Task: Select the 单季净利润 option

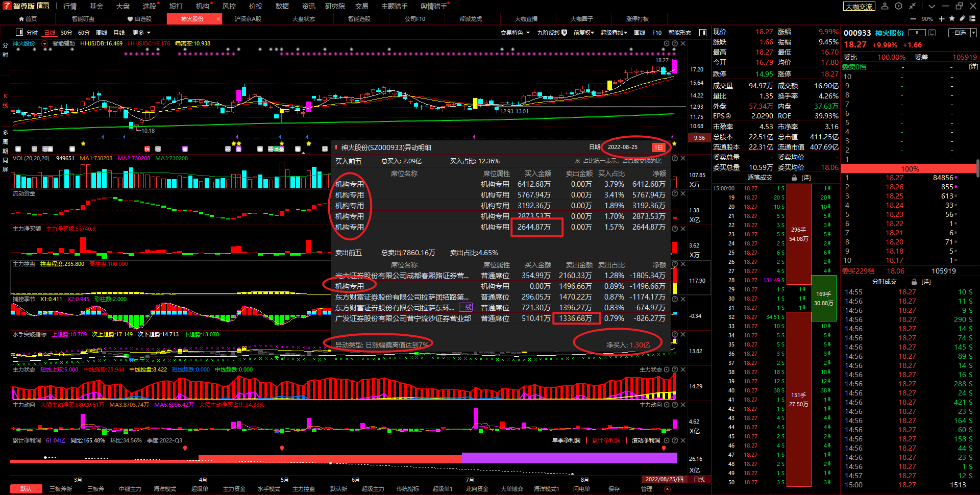Action: pyautogui.click(x=566, y=440)
